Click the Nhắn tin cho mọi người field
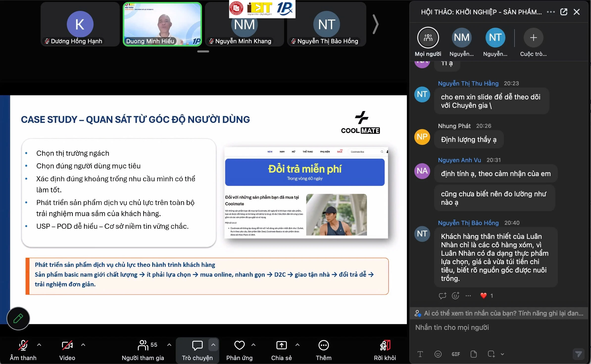Screen dimensions: 591x364 [499, 327]
